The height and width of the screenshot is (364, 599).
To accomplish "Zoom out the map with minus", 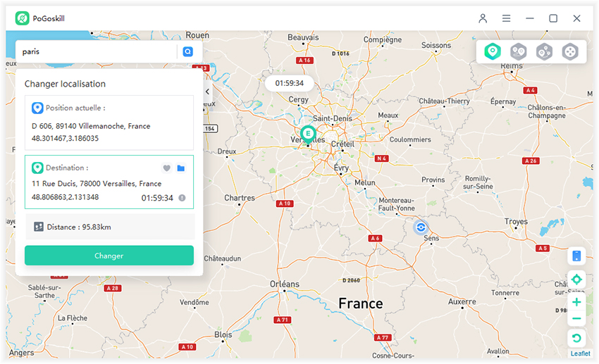I will coord(576,319).
